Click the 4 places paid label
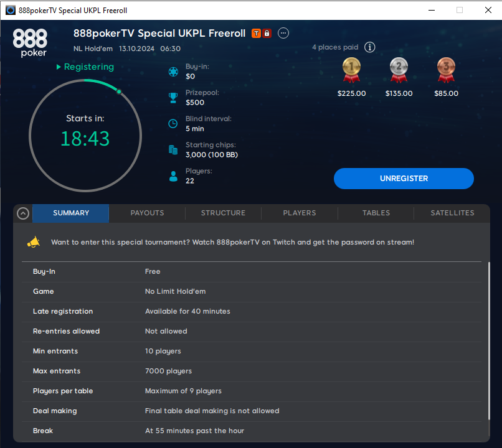The width and height of the screenshot is (502, 448). click(x=335, y=47)
